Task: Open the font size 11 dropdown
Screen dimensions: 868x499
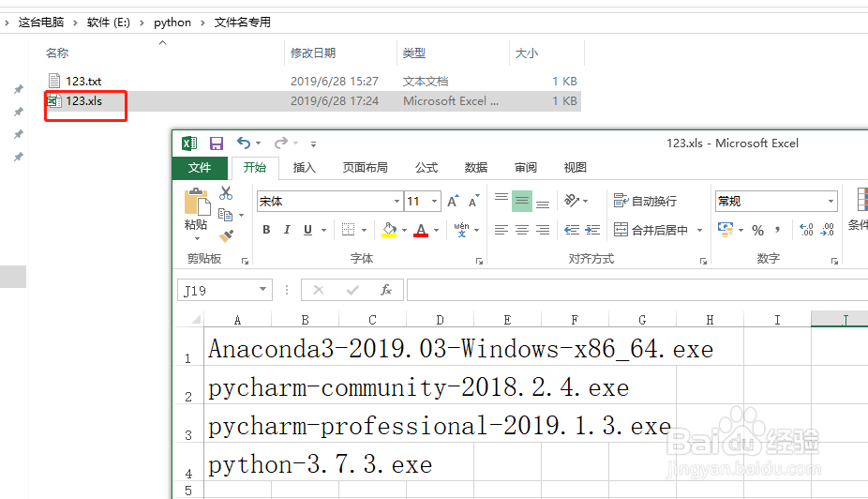Action: click(435, 201)
